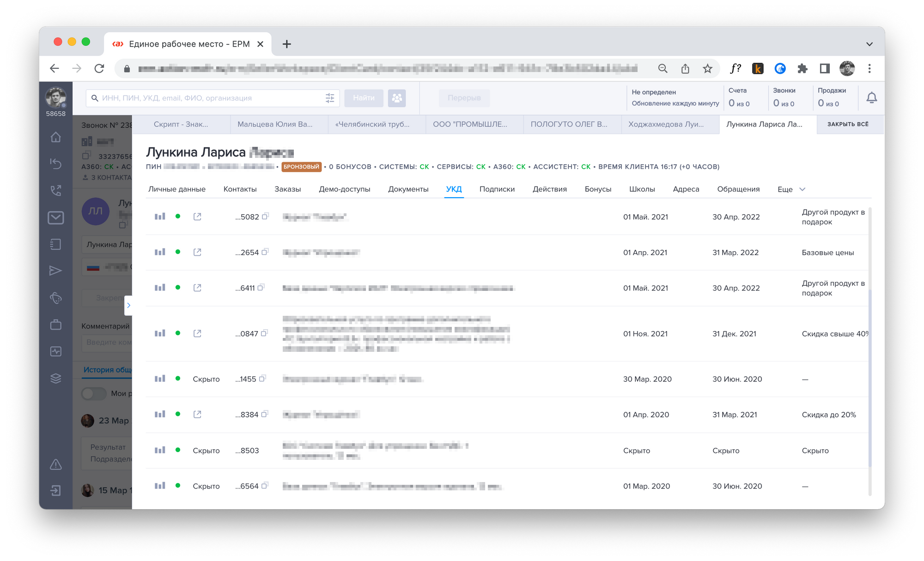Click the logout icon at sidebar bottom
The image size is (924, 561).
tap(56, 490)
